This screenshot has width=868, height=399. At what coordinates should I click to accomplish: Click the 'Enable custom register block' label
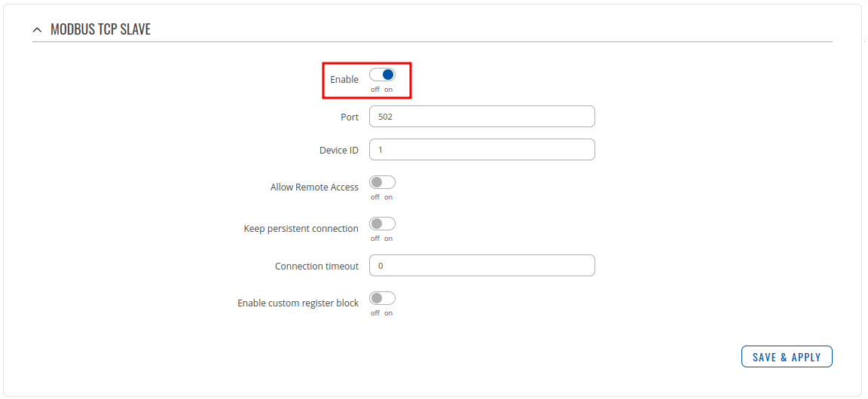298,303
